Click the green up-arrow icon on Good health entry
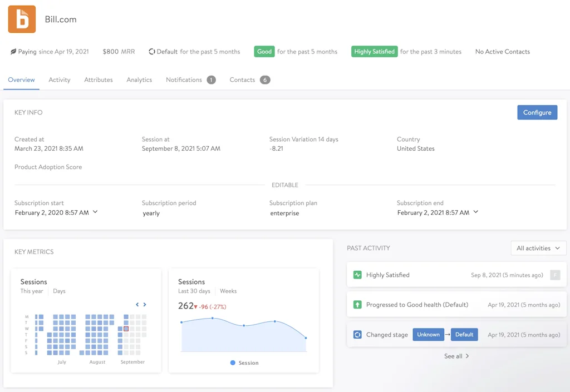 pyautogui.click(x=357, y=304)
